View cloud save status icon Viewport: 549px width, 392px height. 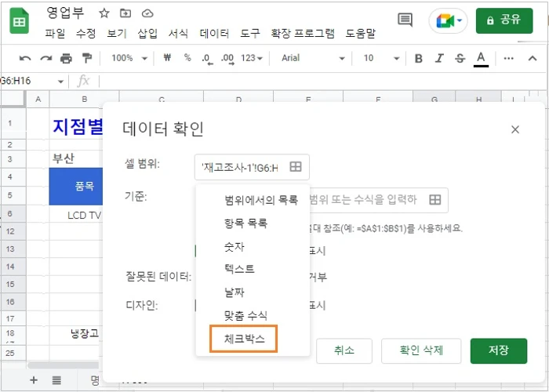[147, 13]
